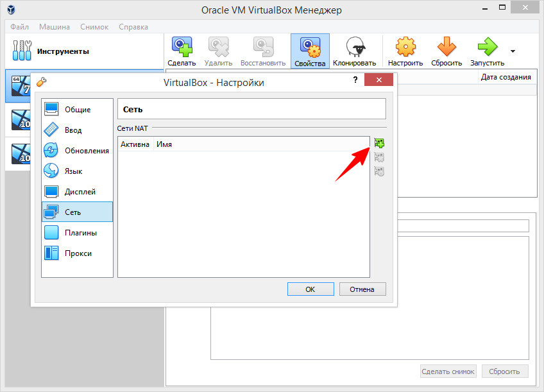Open the Плагины settings category
The width and height of the screenshot is (544, 392).
tap(78, 233)
